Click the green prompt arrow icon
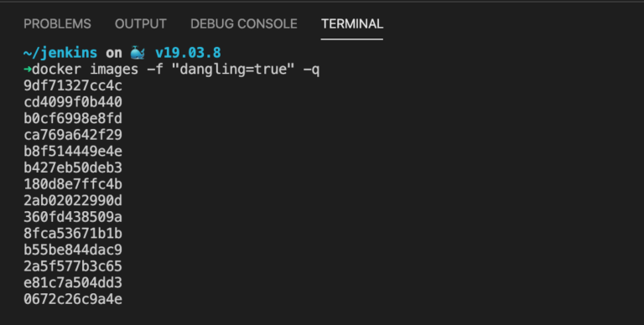644x325 pixels. pos(28,69)
